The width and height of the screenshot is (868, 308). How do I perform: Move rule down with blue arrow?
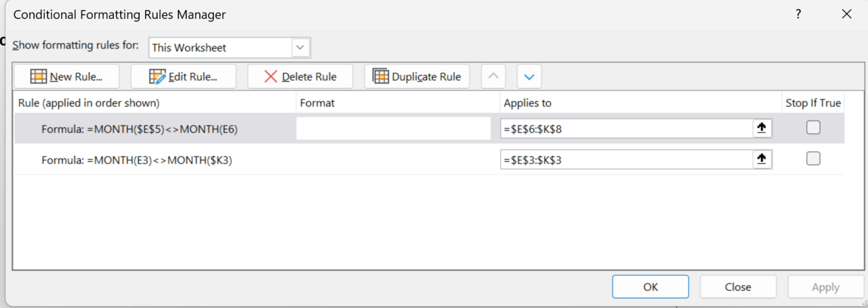pos(529,76)
